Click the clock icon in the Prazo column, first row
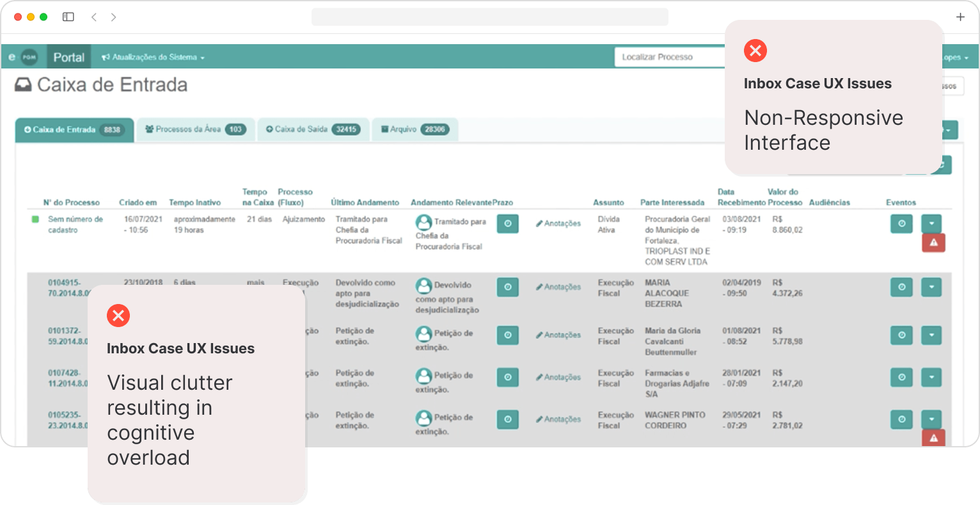 click(507, 223)
